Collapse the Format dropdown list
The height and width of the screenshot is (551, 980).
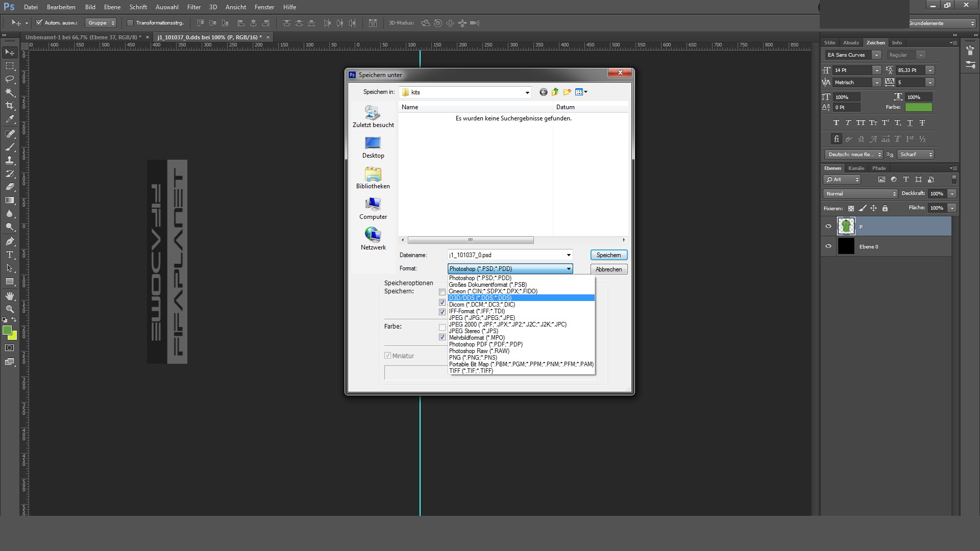tap(569, 269)
